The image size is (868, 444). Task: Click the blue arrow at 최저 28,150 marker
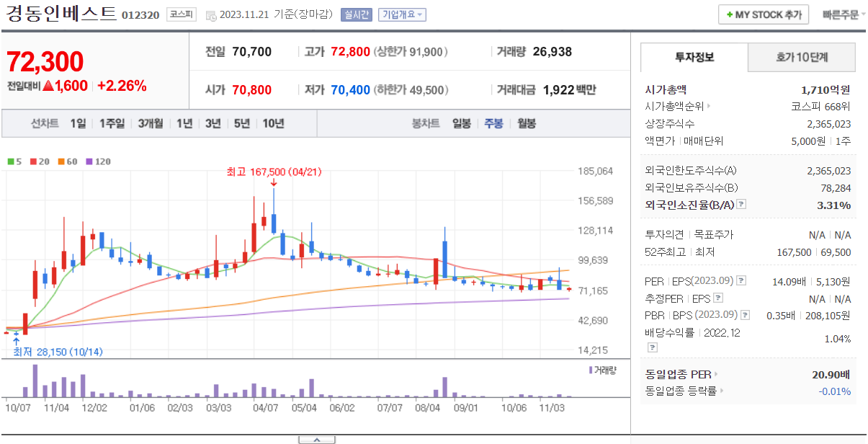(16, 340)
